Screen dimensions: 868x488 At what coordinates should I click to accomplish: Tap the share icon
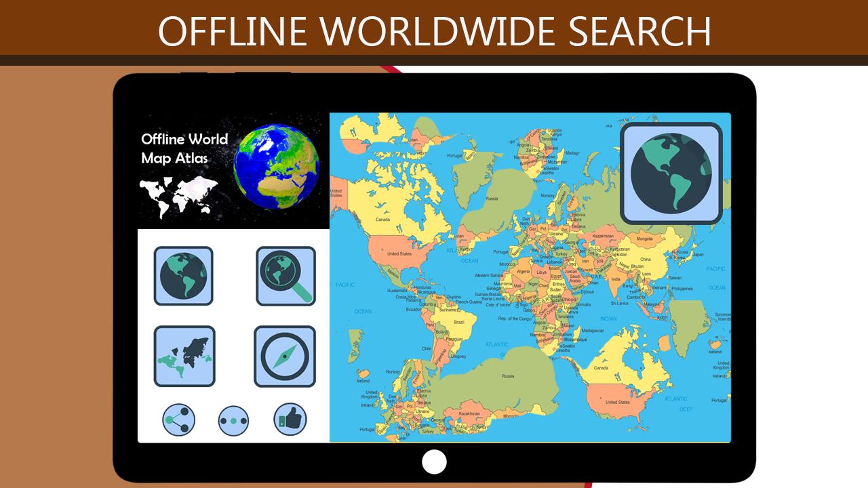[179, 420]
